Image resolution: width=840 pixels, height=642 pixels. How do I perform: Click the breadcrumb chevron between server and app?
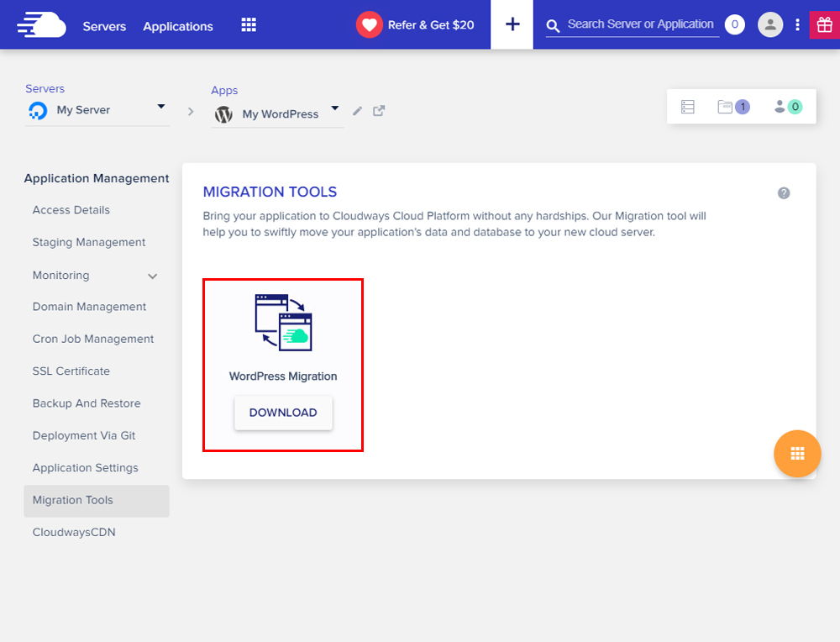pyautogui.click(x=190, y=112)
